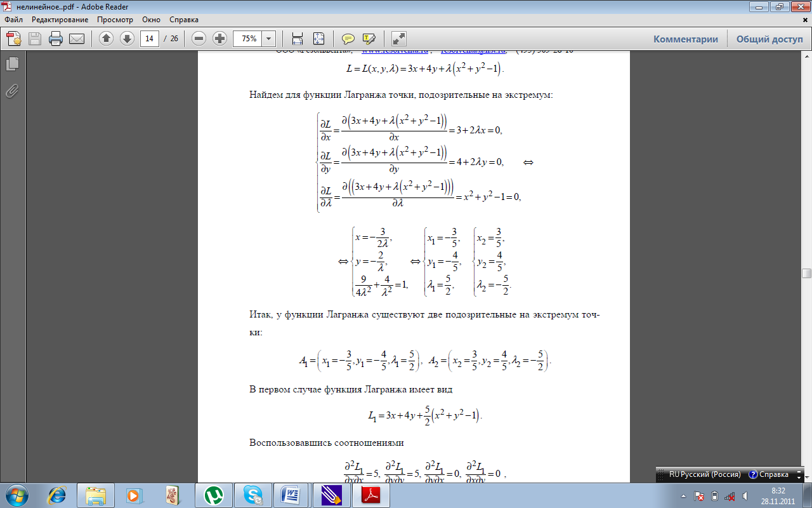Send file by email envelope icon
This screenshot has height=508, width=812.
click(77, 39)
